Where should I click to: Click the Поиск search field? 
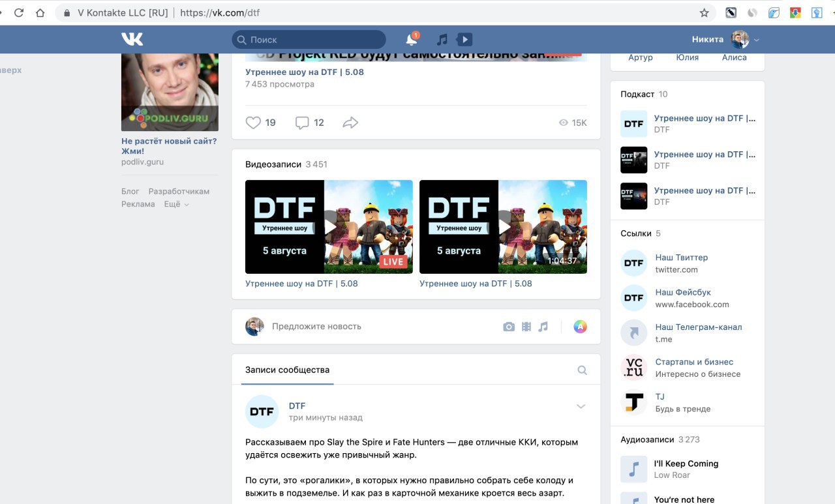tap(309, 39)
